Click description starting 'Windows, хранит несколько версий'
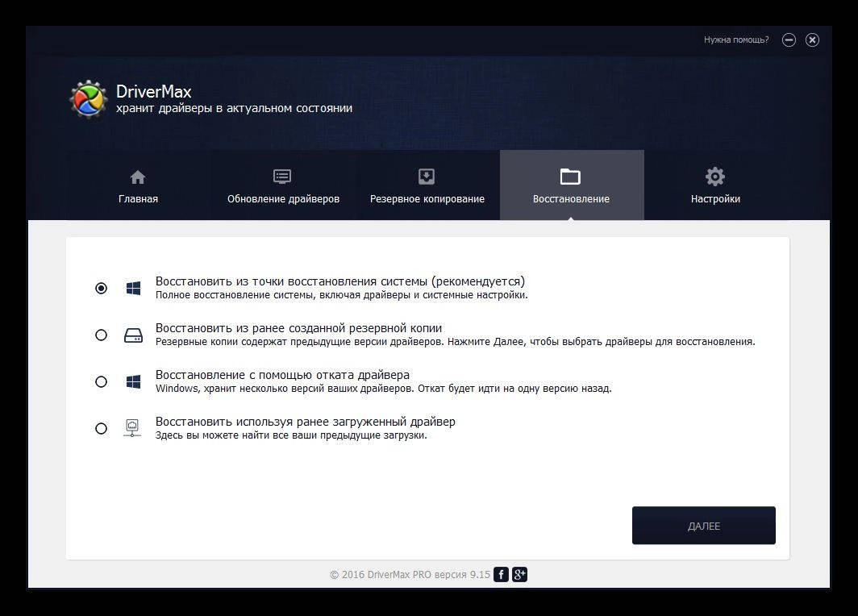 (384, 389)
